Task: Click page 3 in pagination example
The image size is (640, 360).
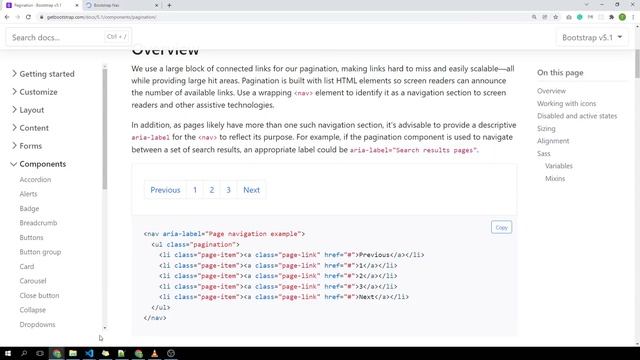Action: pyautogui.click(x=229, y=190)
